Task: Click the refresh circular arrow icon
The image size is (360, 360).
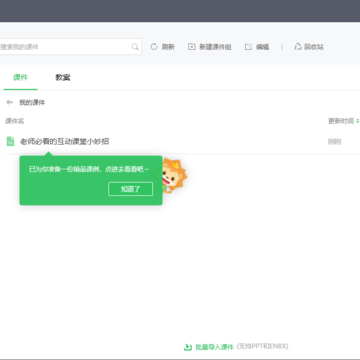Action: [x=154, y=47]
